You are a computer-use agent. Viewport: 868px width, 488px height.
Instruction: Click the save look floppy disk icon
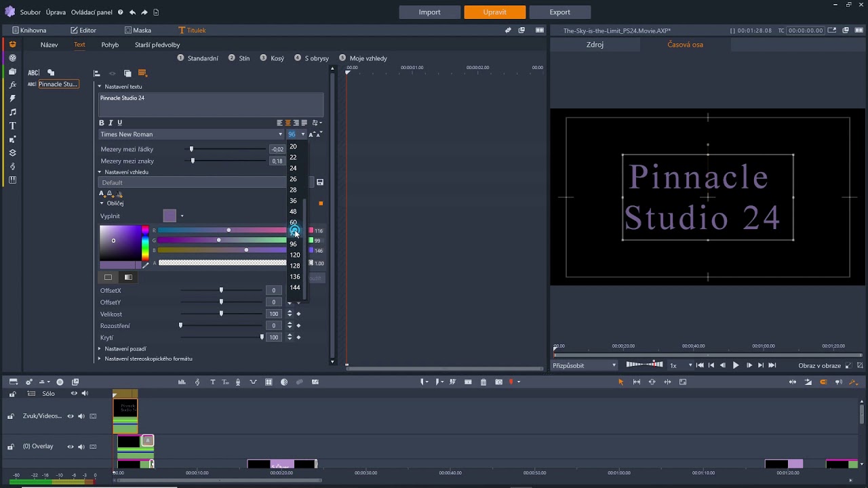(x=320, y=182)
